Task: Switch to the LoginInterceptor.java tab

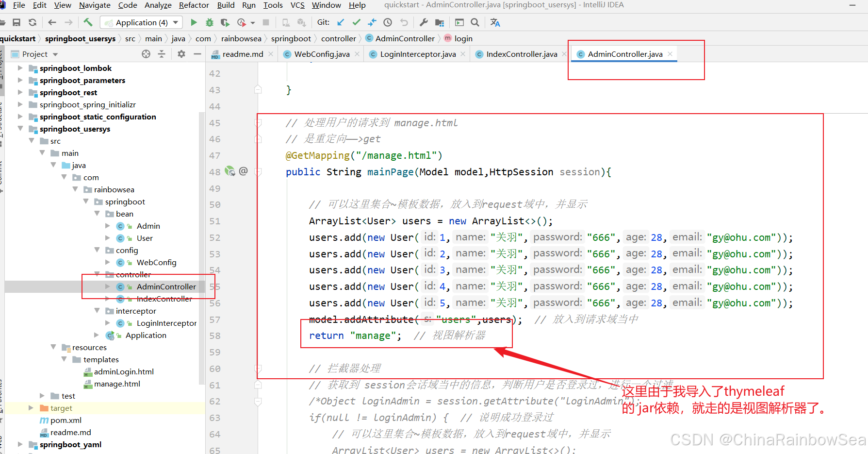Action: click(417, 54)
